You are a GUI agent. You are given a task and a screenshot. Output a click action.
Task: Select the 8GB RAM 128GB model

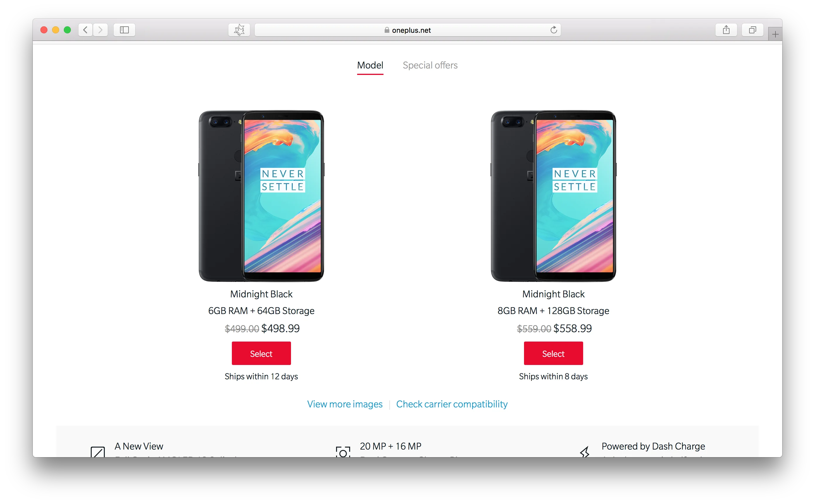(x=554, y=353)
